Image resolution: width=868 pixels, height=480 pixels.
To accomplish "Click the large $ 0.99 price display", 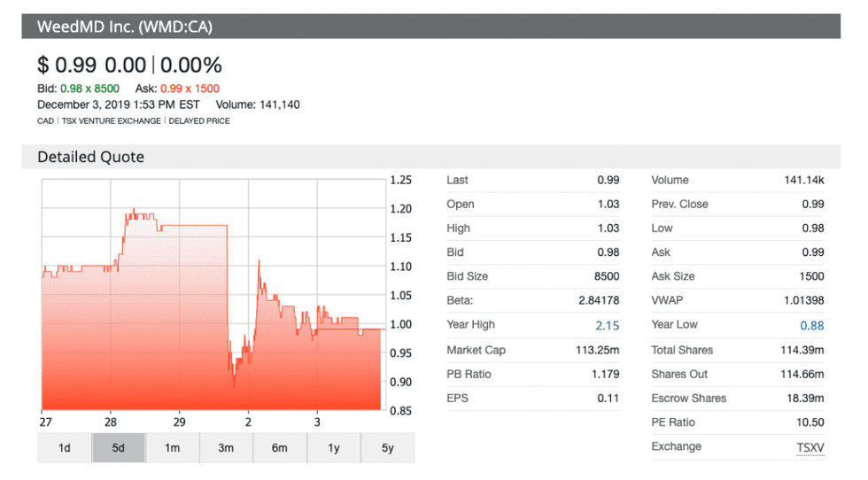I will pos(69,65).
